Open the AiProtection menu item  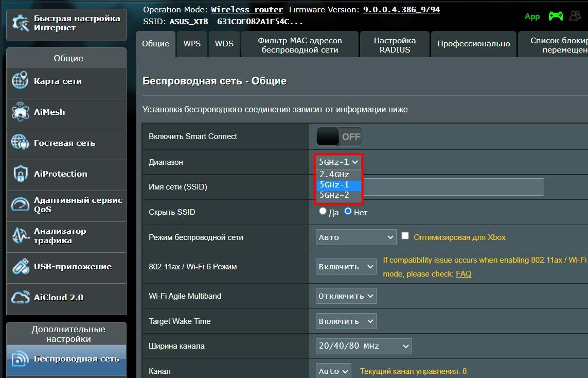(x=66, y=175)
